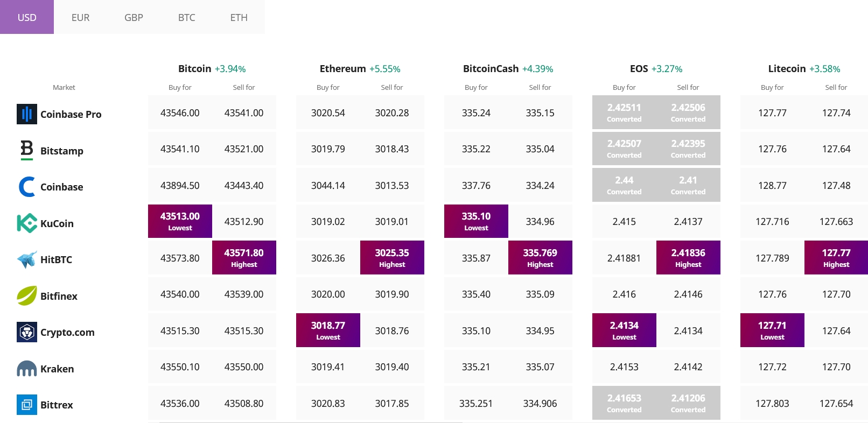Screen dimensions: 868x423
Task: Open the Bitfinex market link
Action: (59, 296)
